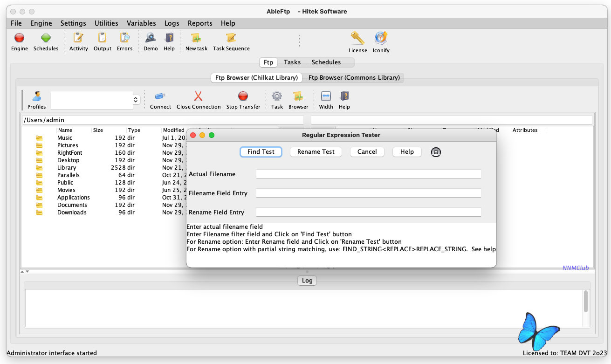Viewport: 611px width, 364px height.
Task: Click the Width icon
Action: click(x=326, y=96)
